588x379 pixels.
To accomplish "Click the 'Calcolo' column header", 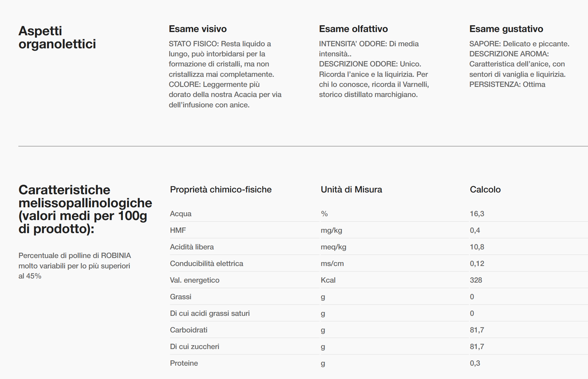I will click(485, 189).
